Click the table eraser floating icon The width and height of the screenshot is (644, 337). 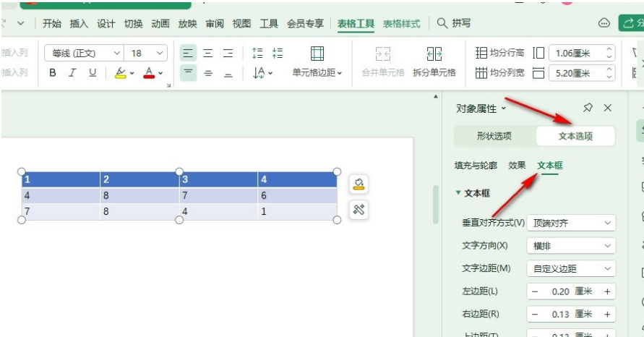coord(359,184)
